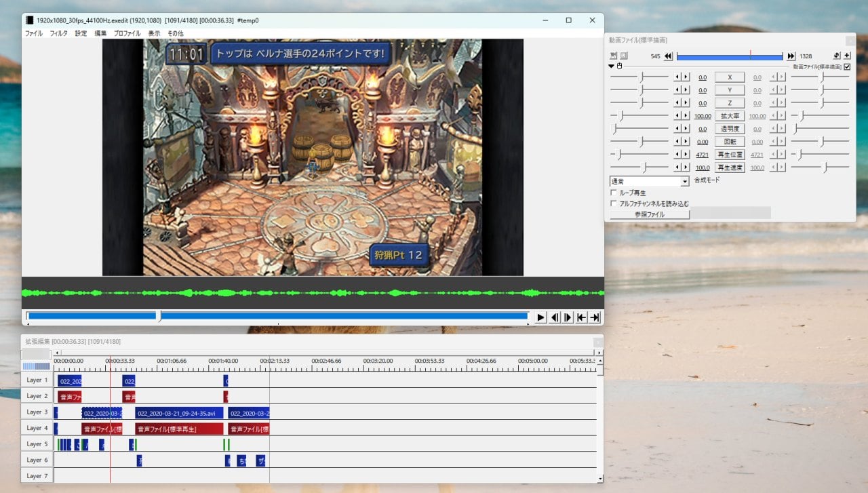Toggle Layer 7 visibility button

[37, 475]
